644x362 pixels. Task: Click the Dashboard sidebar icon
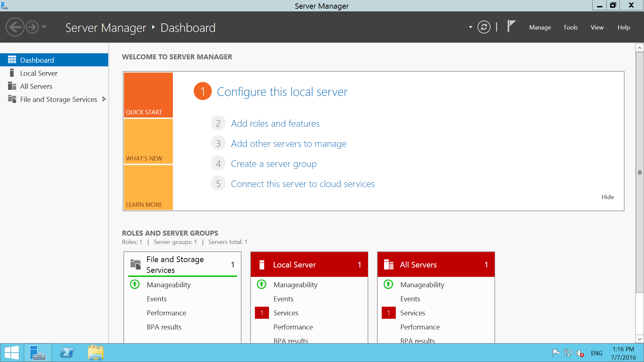pyautogui.click(x=12, y=60)
